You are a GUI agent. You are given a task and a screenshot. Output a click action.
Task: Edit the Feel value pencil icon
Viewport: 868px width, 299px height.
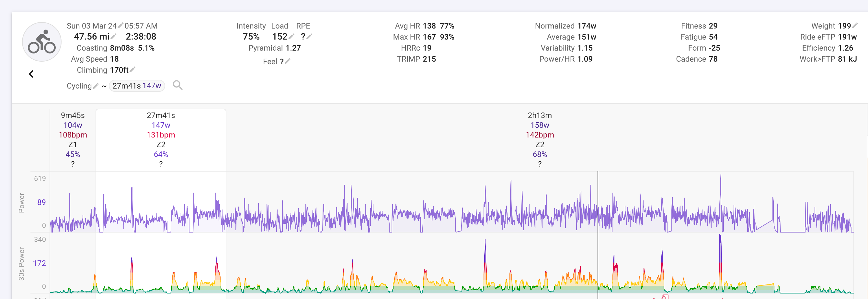[x=288, y=61]
